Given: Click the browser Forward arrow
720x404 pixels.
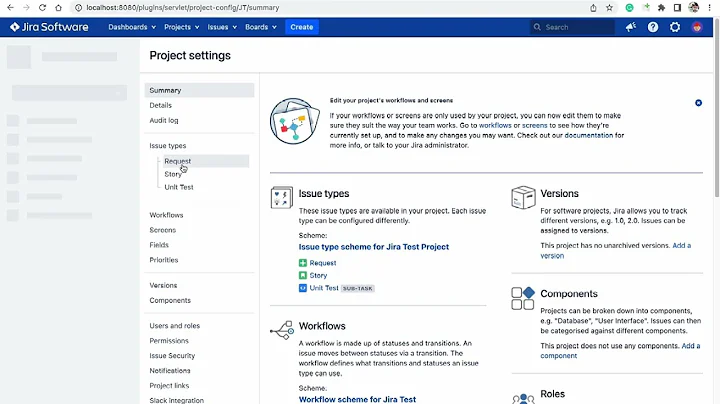Looking at the screenshot, I should pyautogui.click(x=26, y=7).
